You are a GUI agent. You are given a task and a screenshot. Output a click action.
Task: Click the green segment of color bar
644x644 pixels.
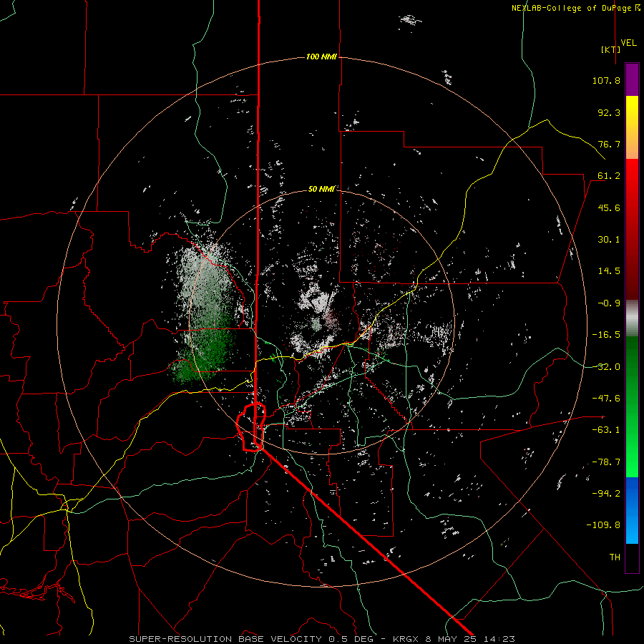(x=632, y=406)
